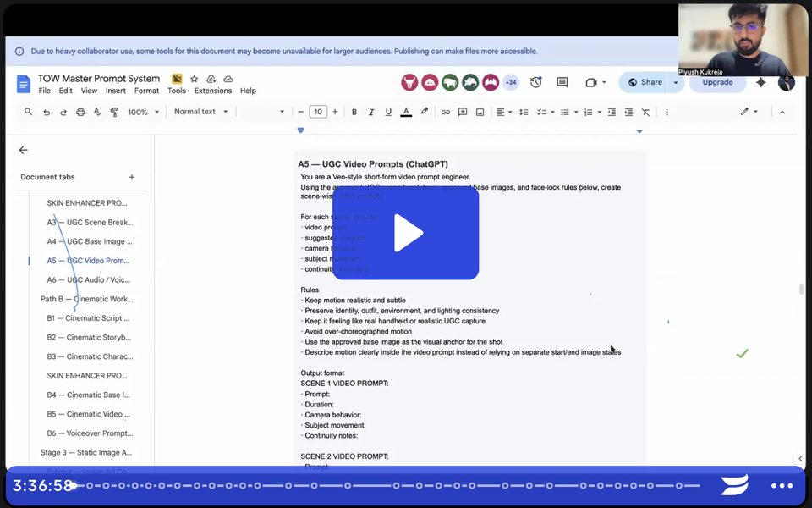This screenshot has height=508, width=812.
Task: Insert a link using the toolbar
Action: point(446,112)
